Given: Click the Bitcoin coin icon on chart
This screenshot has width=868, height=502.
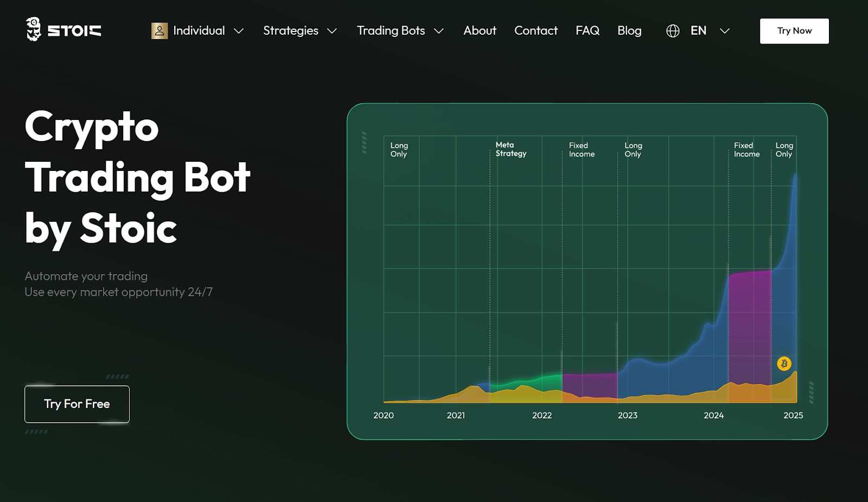Looking at the screenshot, I should pos(784,364).
